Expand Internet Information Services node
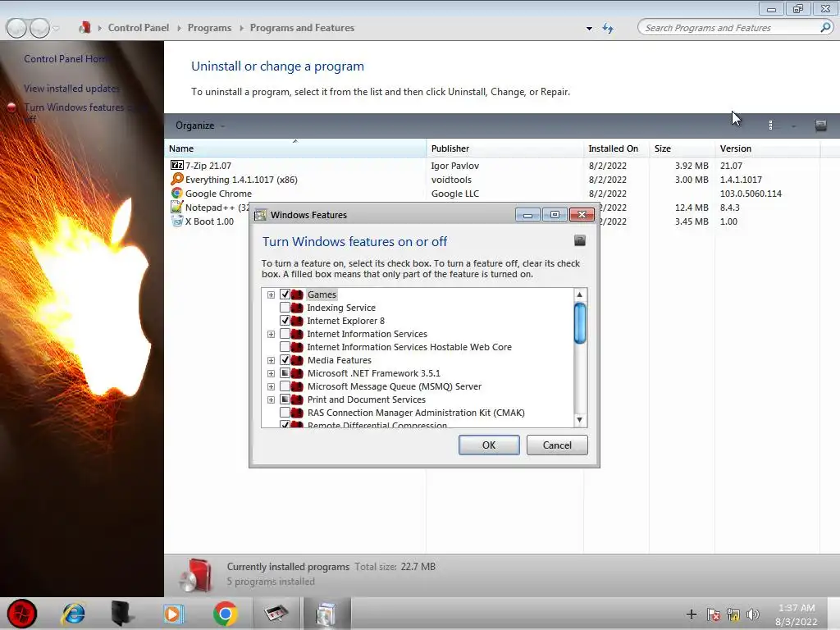The height and width of the screenshot is (630, 840). [271, 335]
